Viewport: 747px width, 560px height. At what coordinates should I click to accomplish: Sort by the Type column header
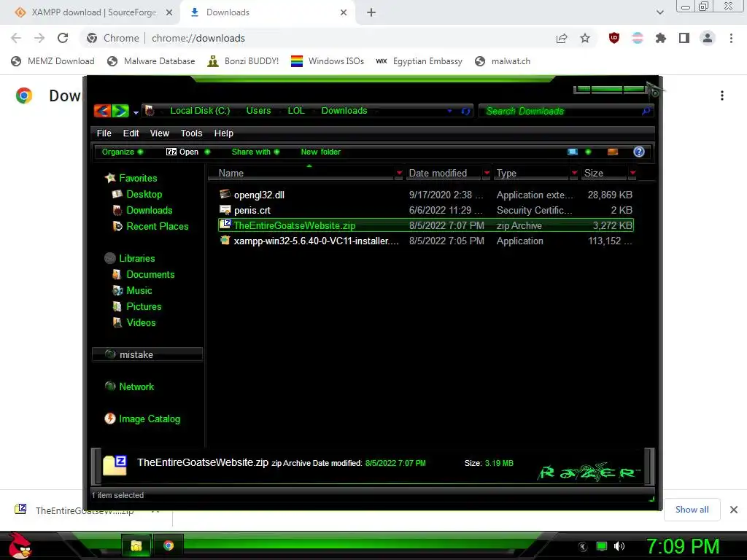tap(531, 174)
